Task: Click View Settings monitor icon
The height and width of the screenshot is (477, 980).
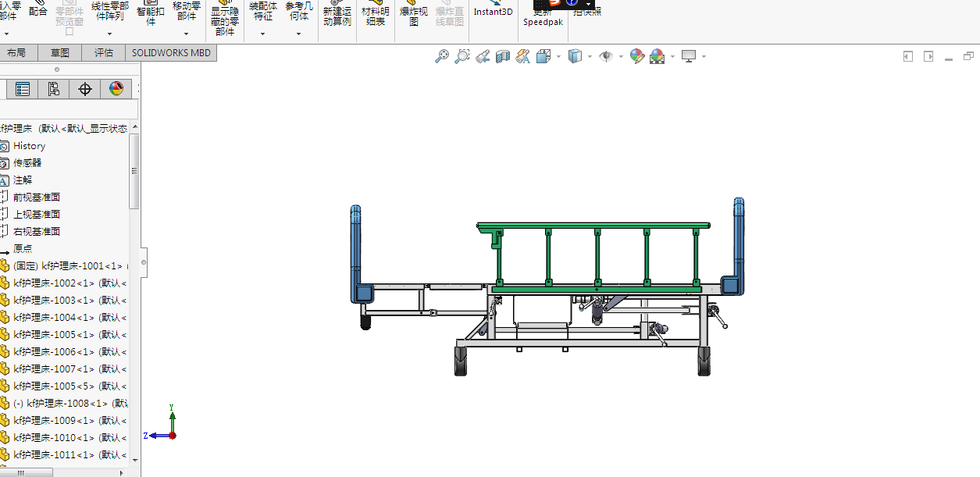Action: tap(689, 56)
